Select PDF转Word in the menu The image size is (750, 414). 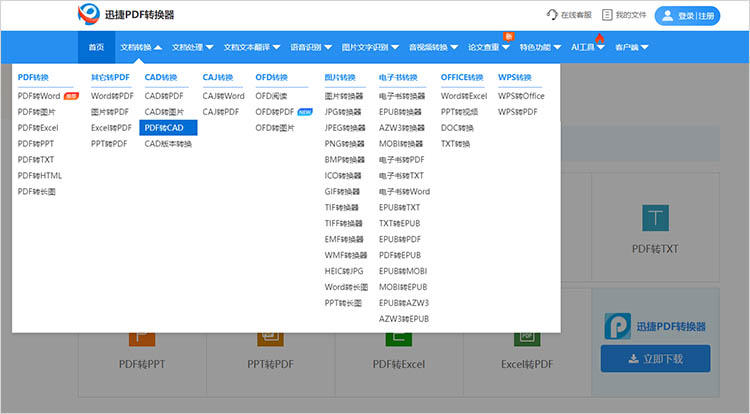point(39,96)
